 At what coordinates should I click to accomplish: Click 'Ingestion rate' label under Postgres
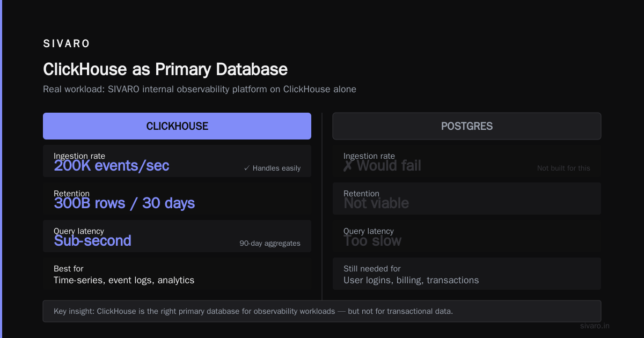tap(369, 156)
